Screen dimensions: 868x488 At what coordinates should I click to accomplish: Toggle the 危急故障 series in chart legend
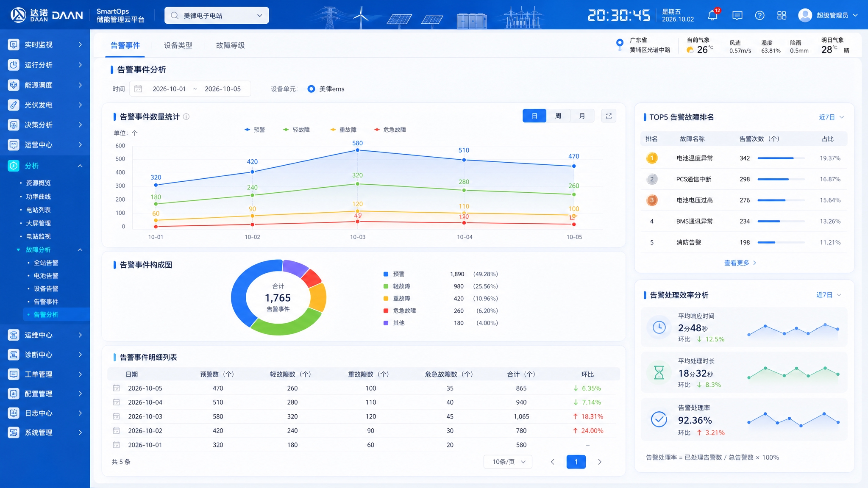390,130
